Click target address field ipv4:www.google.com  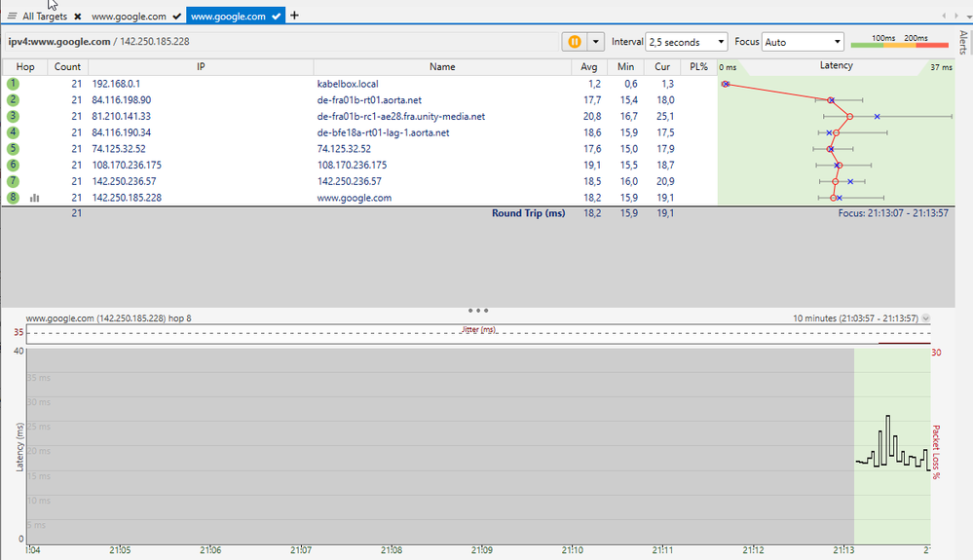(x=282, y=42)
